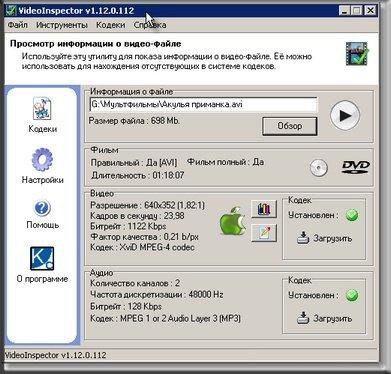Click the text 'Фактор качества : 0,21 b/px'

pos(144,237)
